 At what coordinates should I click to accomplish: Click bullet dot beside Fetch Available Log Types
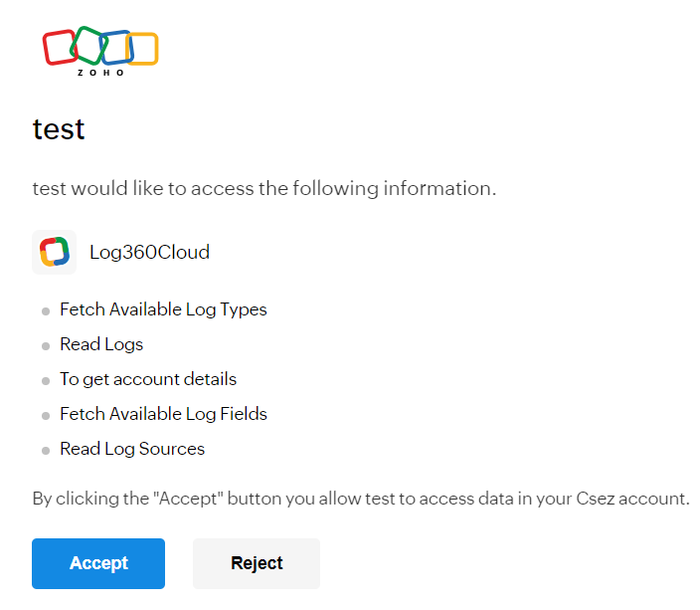coord(46,311)
